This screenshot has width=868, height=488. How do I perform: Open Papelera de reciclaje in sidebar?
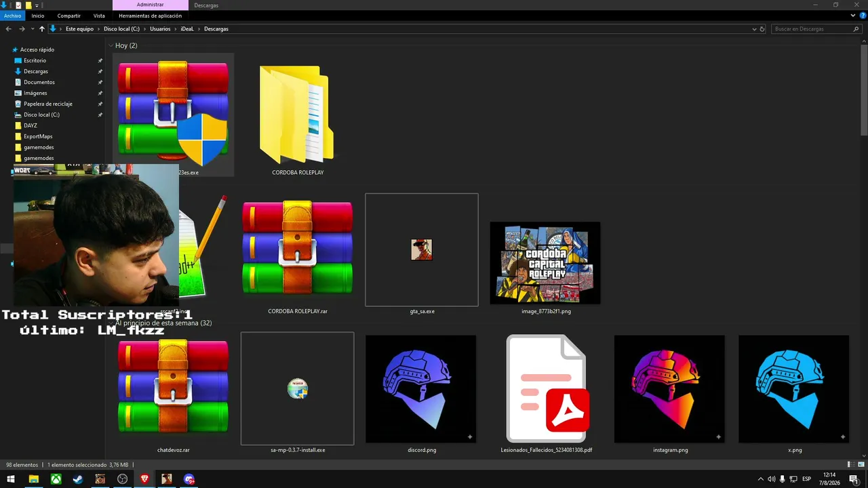47,104
